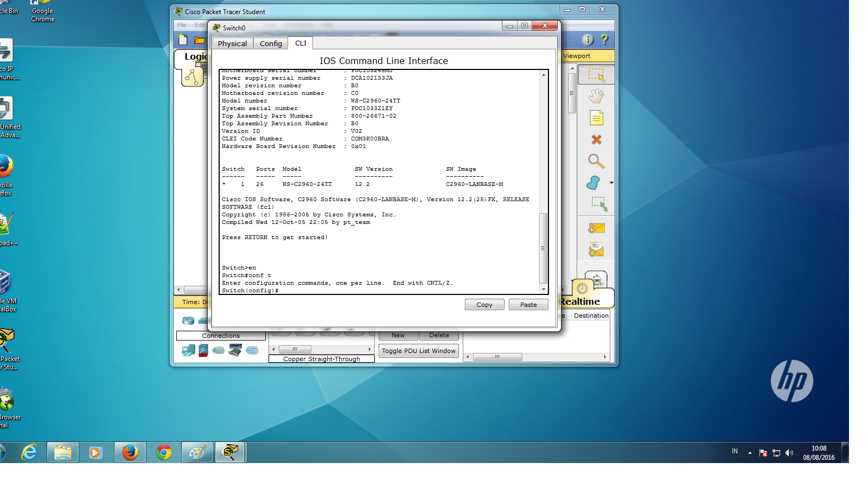Open Paint from the taskbar
This screenshot has width=868, height=488.
click(x=197, y=452)
